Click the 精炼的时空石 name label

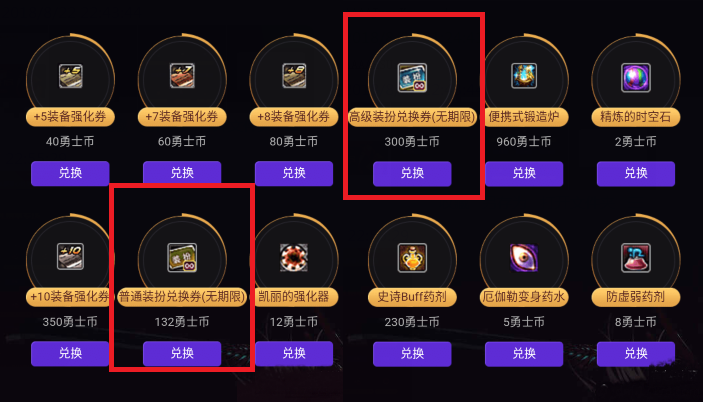(636, 117)
